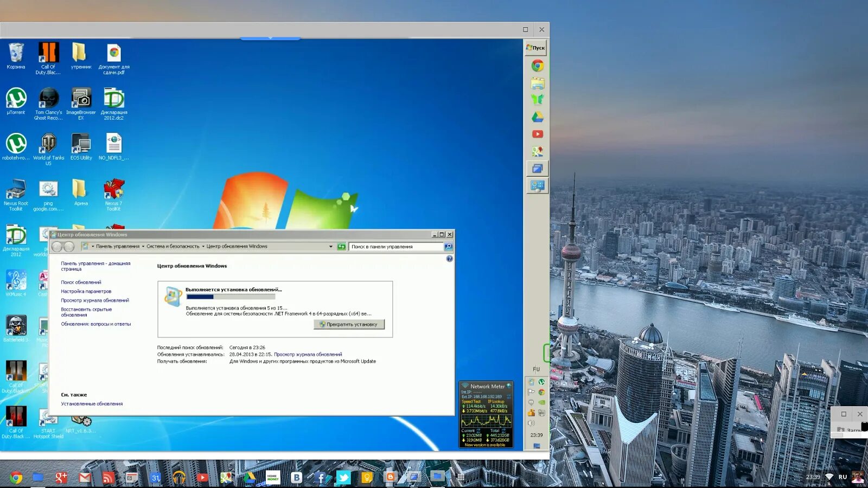
Task: Click Восстановить скрытые обновления link
Action: [86, 312]
